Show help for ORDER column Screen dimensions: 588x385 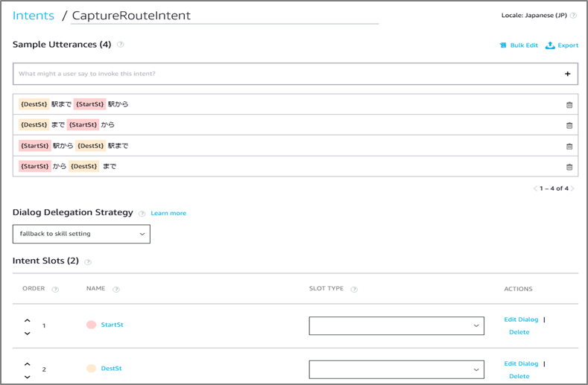pyautogui.click(x=55, y=290)
